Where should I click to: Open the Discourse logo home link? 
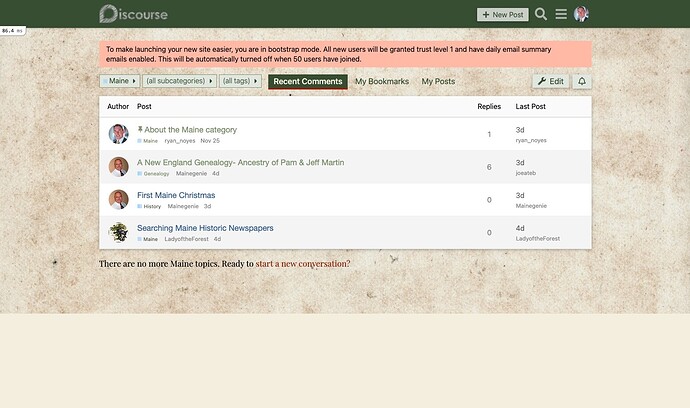[133, 14]
